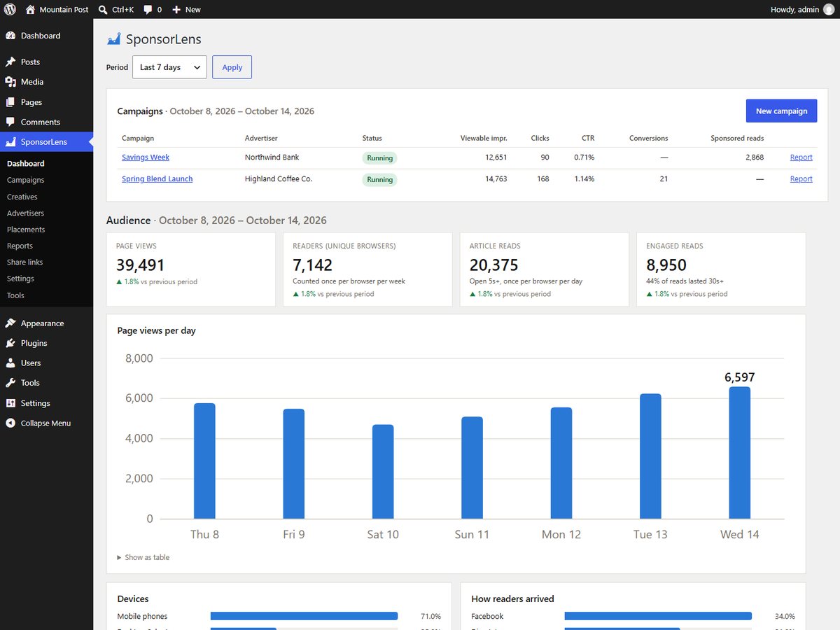Click the Appearance brush icon

click(10, 323)
